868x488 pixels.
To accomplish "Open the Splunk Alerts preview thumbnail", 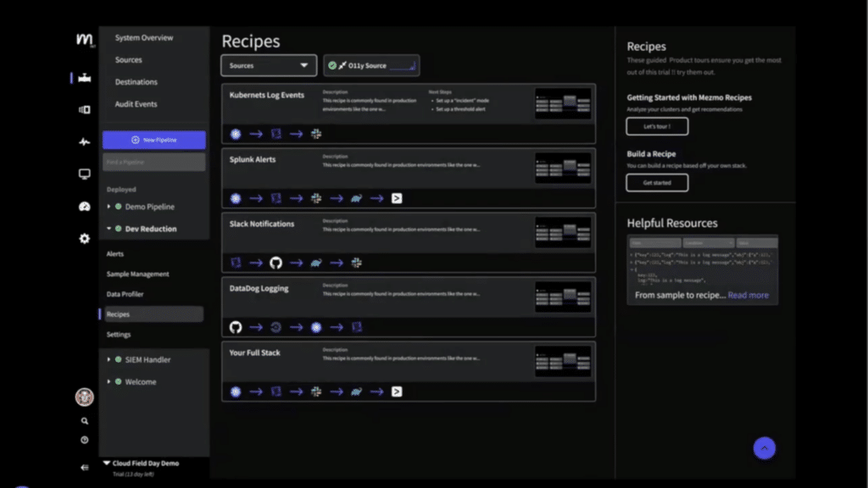I will (563, 168).
